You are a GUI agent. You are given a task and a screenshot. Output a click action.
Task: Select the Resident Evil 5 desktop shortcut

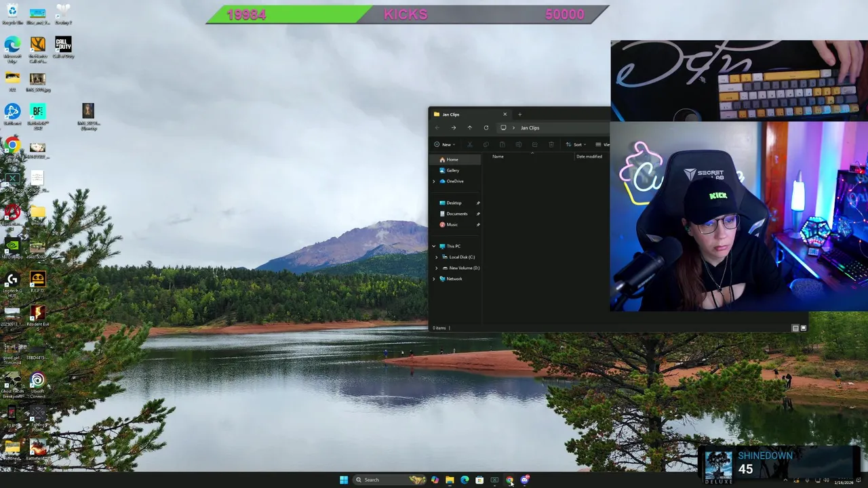click(37, 315)
